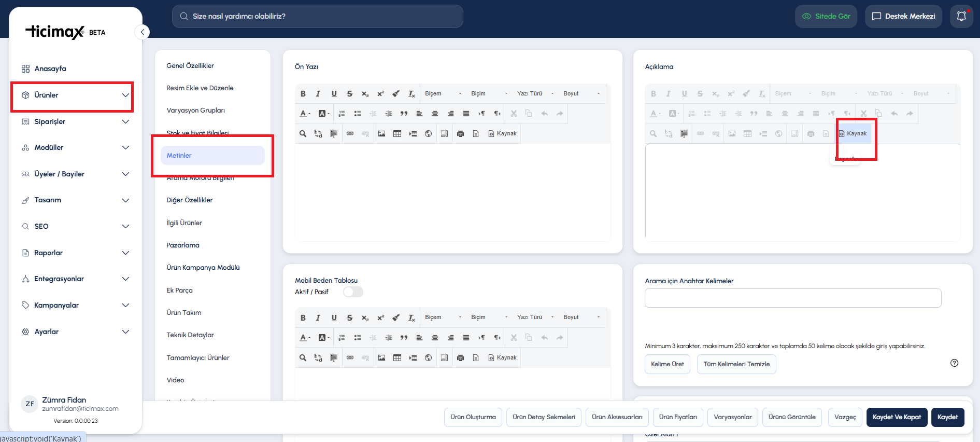Expand the Tasarım sidebar menu

point(75,200)
